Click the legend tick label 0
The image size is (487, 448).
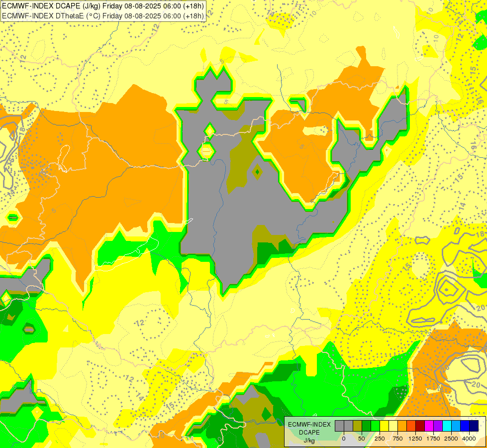(x=344, y=439)
